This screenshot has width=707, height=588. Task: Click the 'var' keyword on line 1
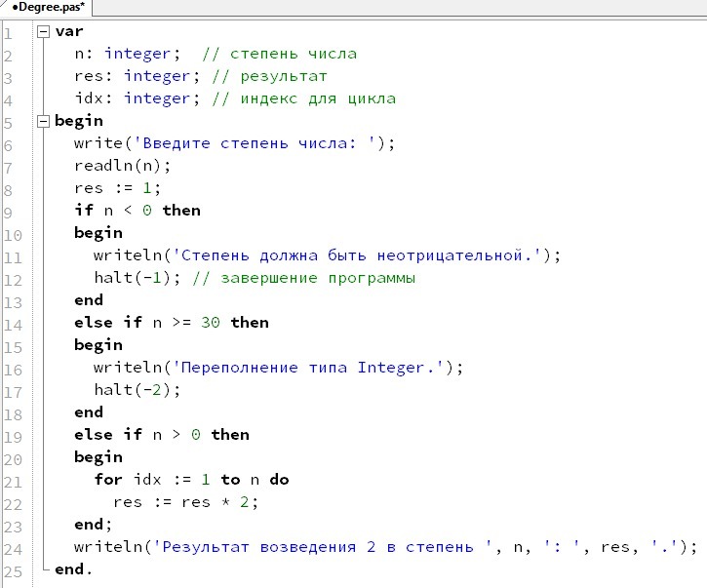pos(69,31)
